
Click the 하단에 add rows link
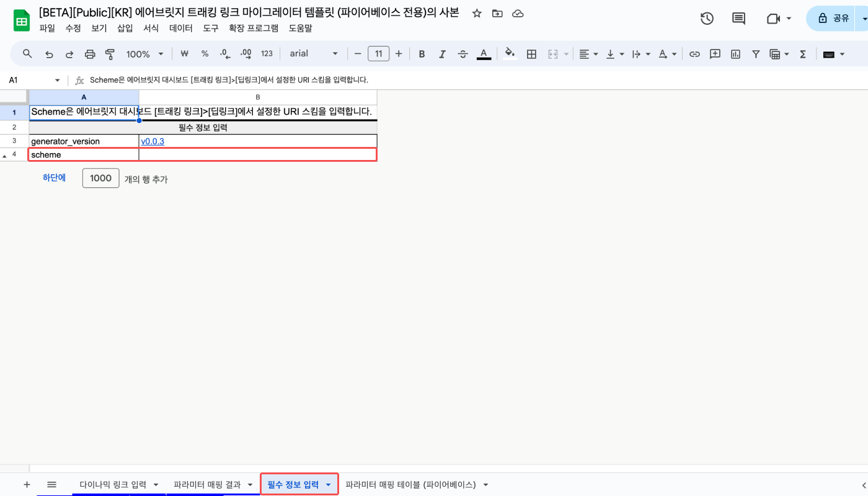tap(54, 178)
